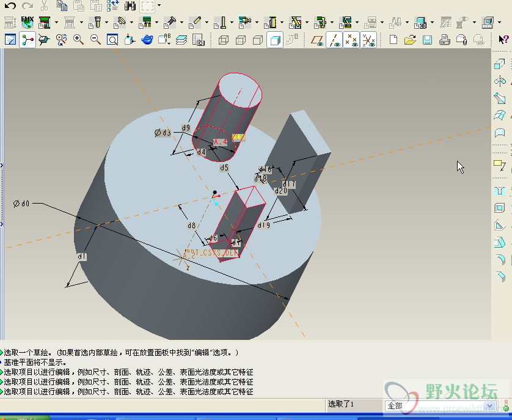Expand the EMX support pillar dropdown
Image resolution: width=512 pixels, height=420 pixels.
(282, 23)
